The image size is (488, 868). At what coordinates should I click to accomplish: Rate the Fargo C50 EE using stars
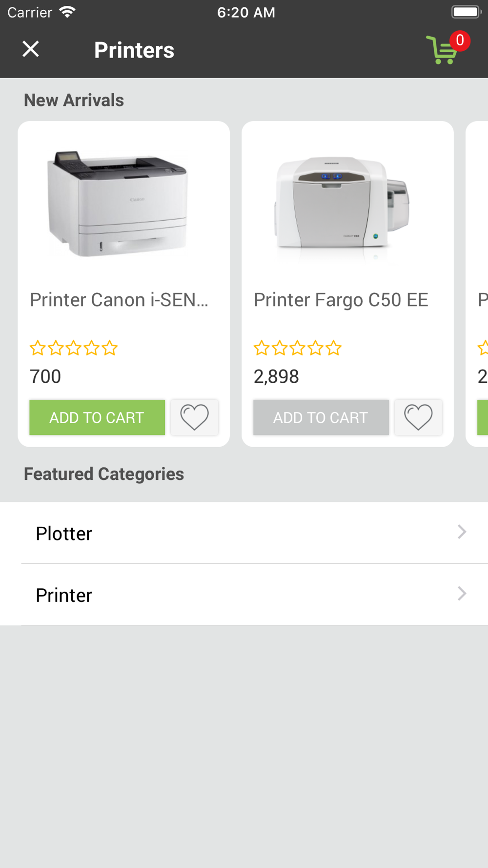pyautogui.click(x=297, y=348)
